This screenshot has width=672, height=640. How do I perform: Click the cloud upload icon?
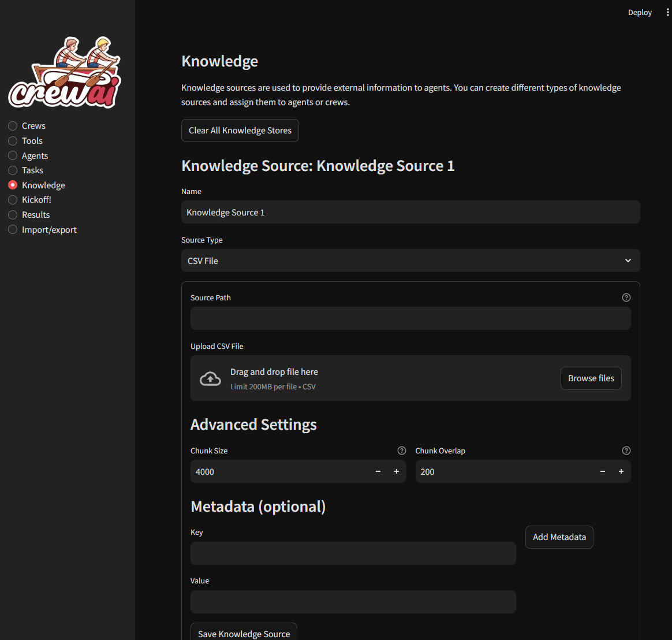210,378
